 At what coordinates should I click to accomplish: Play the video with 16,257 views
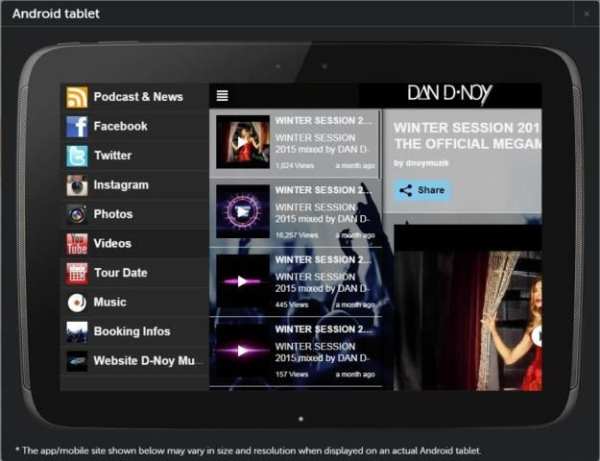(x=243, y=212)
